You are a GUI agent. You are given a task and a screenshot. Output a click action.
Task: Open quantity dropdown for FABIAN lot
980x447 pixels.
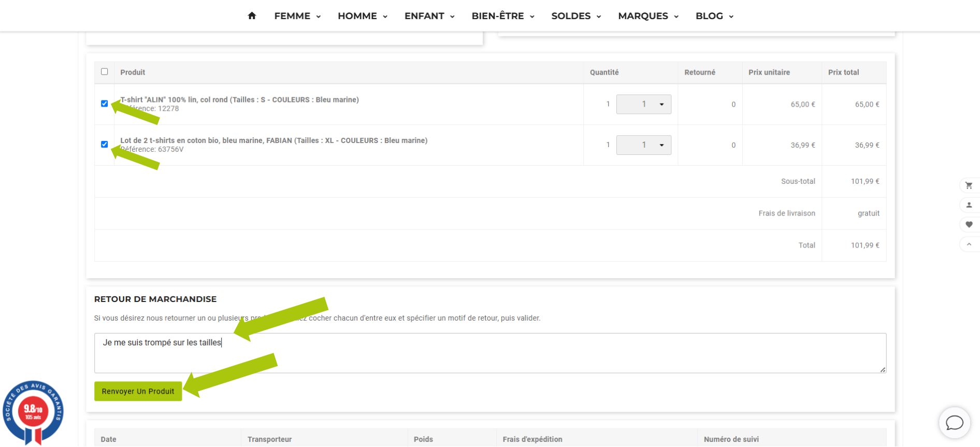pos(644,145)
